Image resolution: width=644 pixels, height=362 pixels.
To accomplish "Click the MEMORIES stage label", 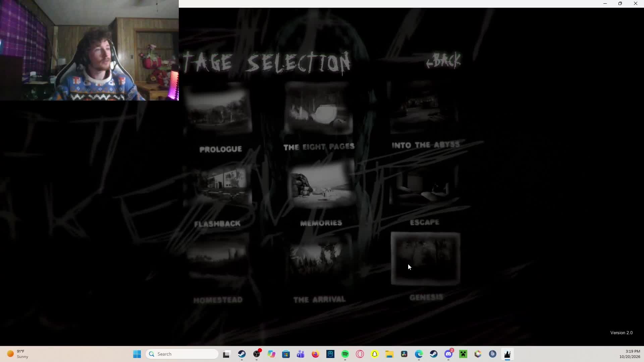I will tap(321, 223).
